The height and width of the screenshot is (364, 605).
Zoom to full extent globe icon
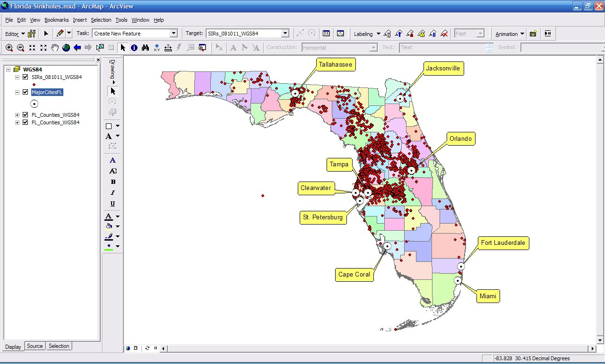tap(66, 47)
